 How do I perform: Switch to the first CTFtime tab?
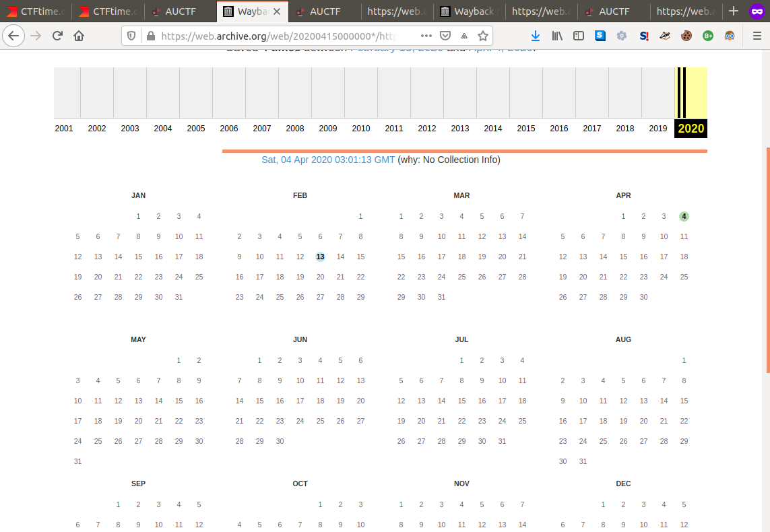[x=36, y=11]
